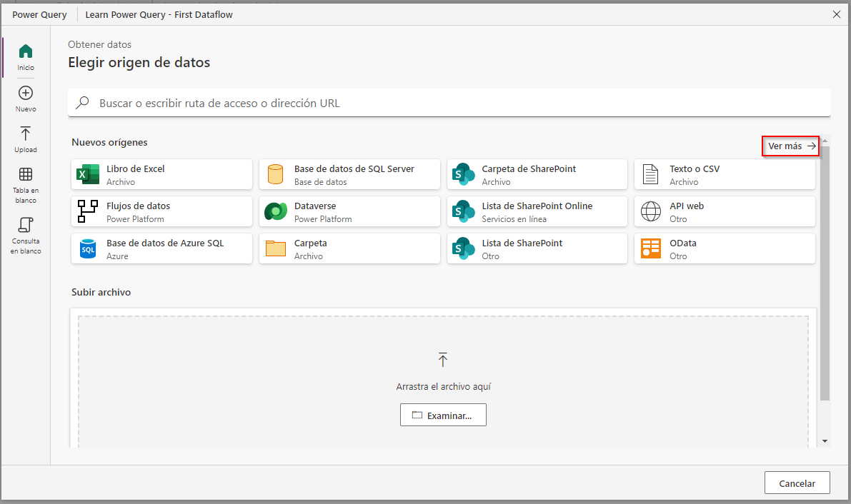Select the Dataverse title text
The width and height of the screenshot is (851, 504).
[315, 206]
